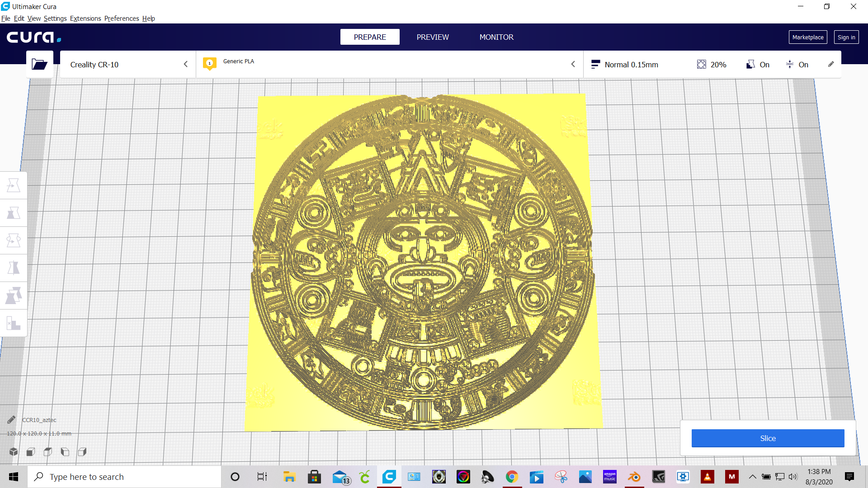The height and width of the screenshot is (488, 868).
Task: Open the Windows notification center
Action: tap(849, 477)
